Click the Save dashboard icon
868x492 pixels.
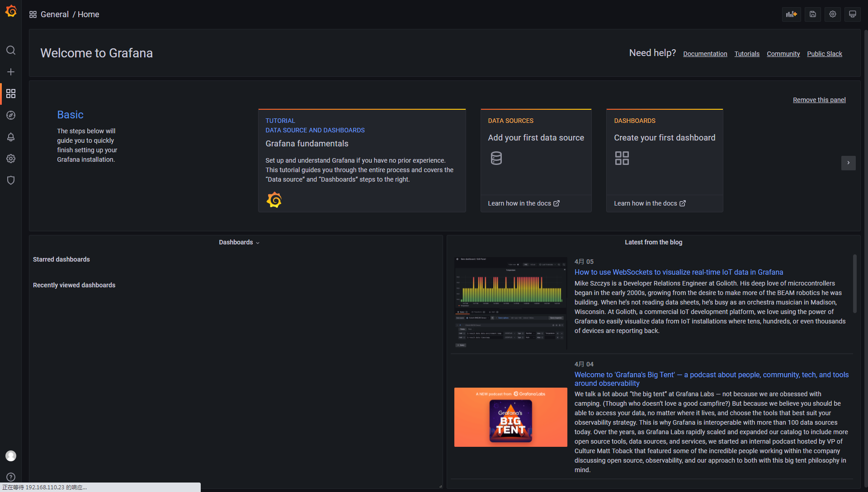[812, 14]
